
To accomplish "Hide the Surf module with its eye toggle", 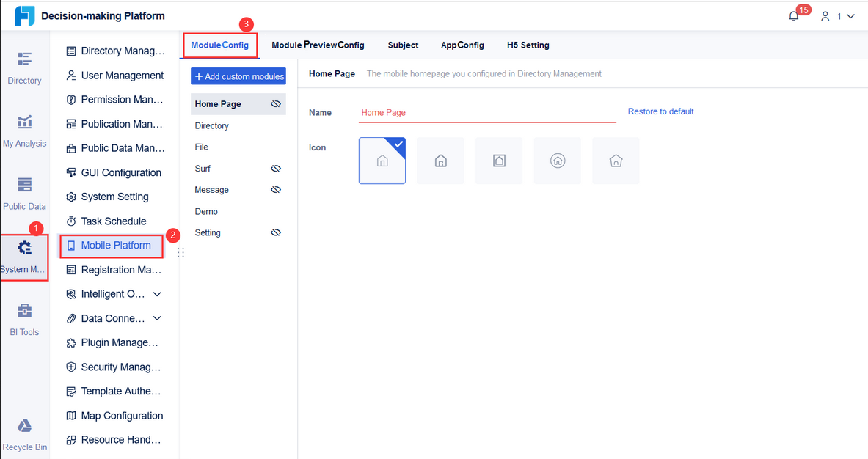I will point(275,168).
